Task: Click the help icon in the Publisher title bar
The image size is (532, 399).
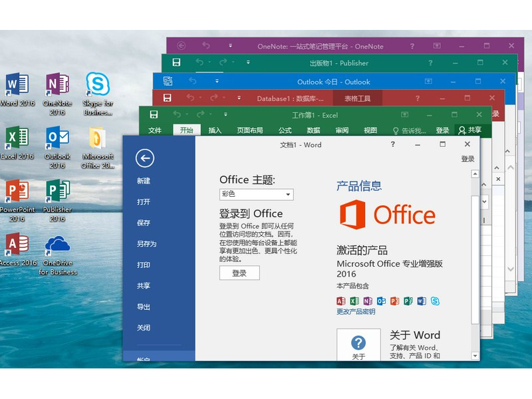Action: tap(430, 63)
